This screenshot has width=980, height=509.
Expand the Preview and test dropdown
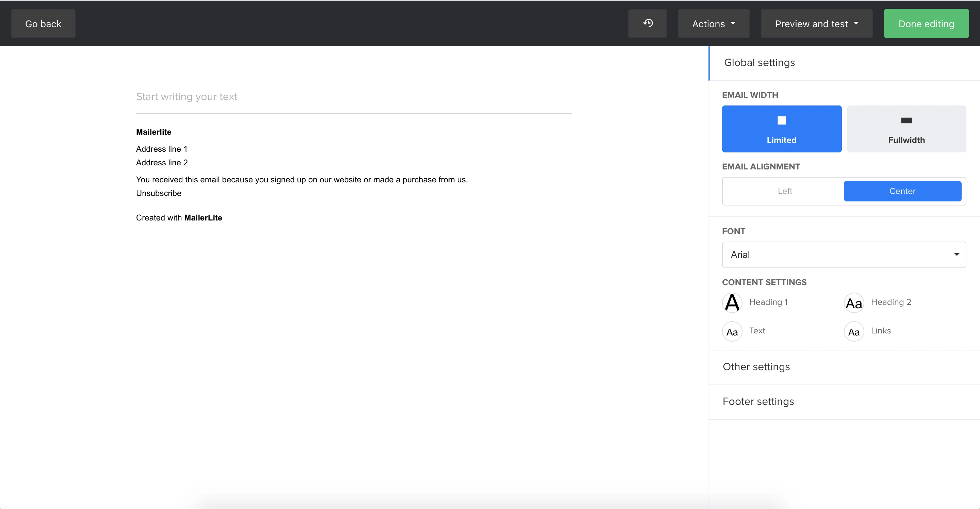pyautogui.click(x=816, y=23)
